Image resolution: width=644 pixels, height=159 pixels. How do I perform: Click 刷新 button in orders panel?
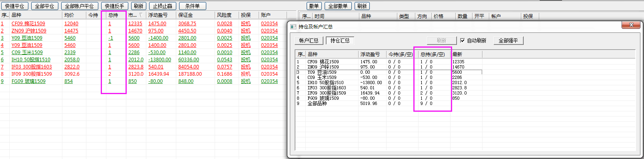(x=362, y=6)
